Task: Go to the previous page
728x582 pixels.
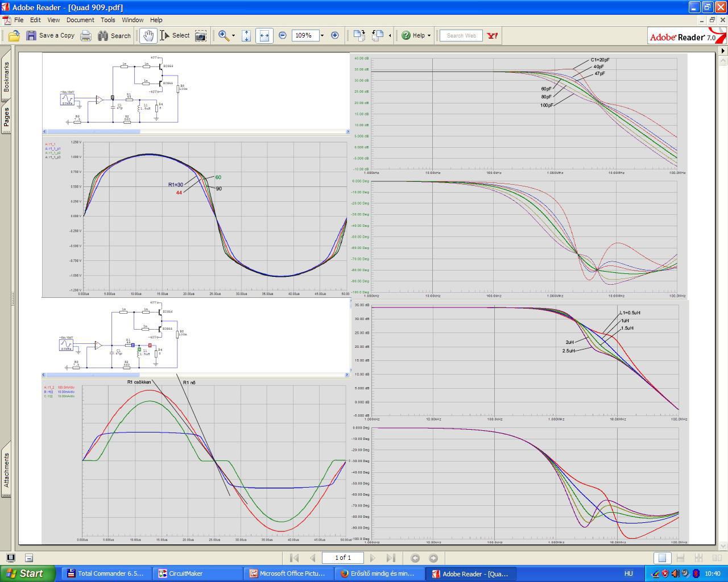Action: [x=312, y=558]
